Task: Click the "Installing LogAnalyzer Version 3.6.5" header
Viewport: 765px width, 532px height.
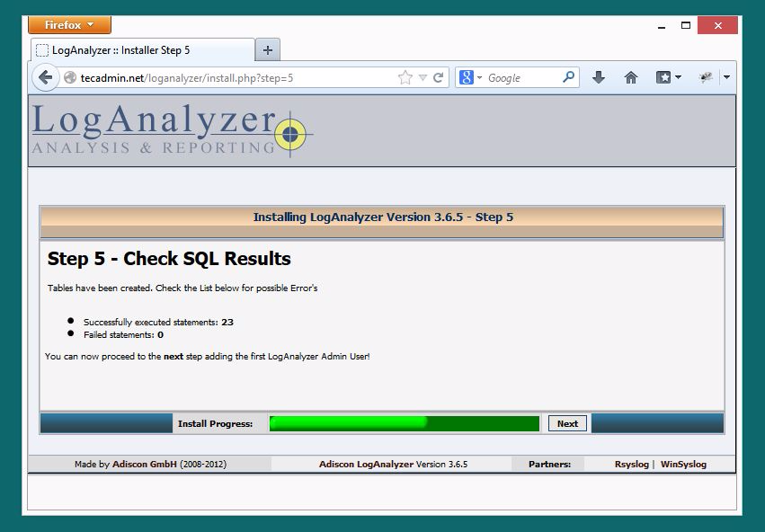Action: (383, 217)
